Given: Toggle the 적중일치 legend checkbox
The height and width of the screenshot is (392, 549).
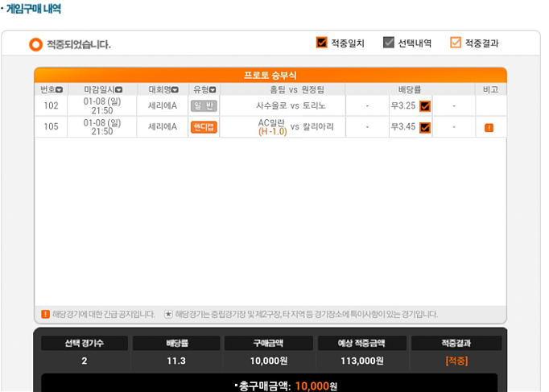Looking at the screenshot, I should [321, 43].
